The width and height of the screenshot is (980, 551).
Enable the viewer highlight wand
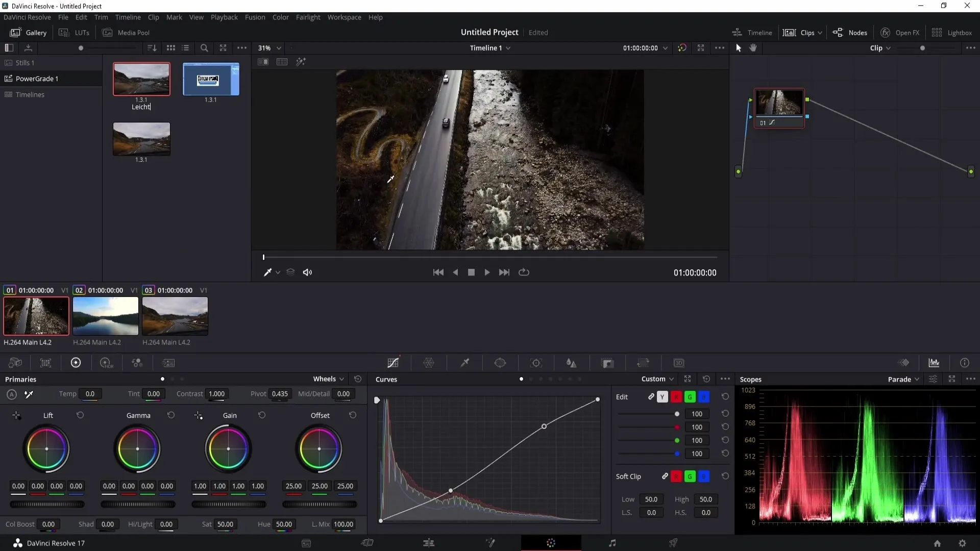(x=301, y=62)
